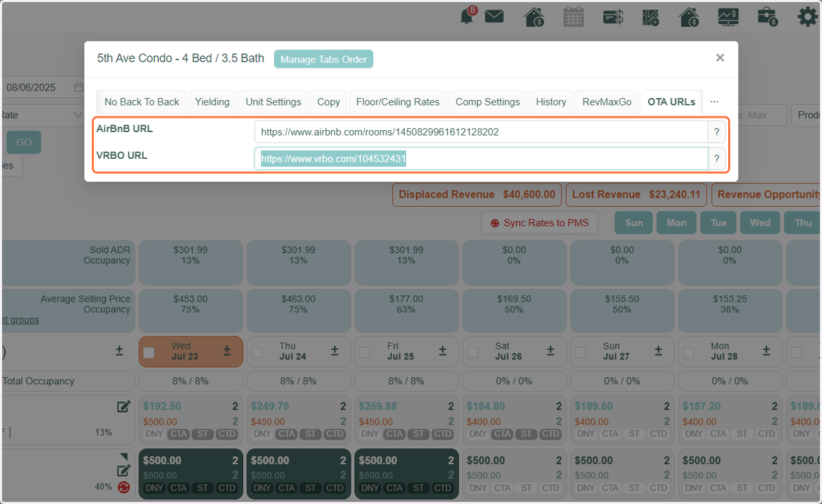Click the plus-minus icon on Thu Jul 24
The height and width of the screenshot is (504, 822).
pos(335,351)
